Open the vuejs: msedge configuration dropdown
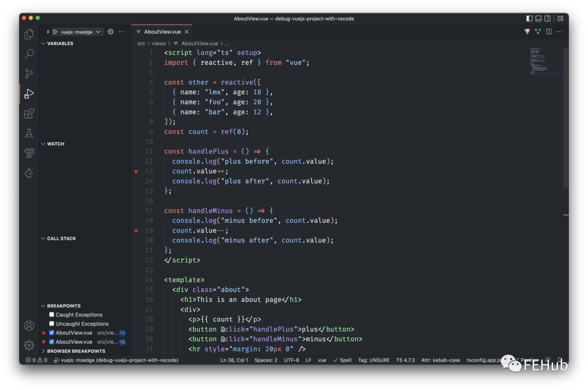588x390 pixels. [x=78, y=31]
